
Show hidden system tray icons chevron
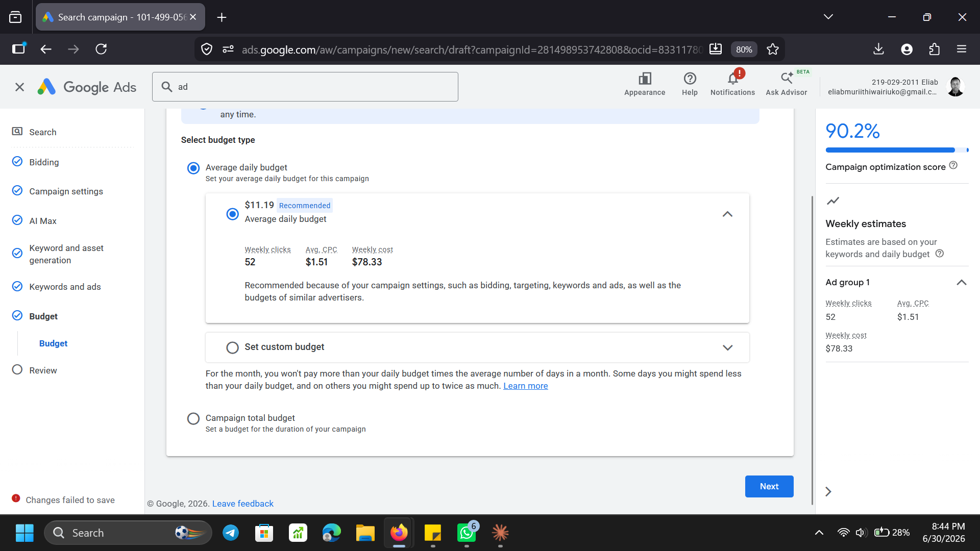(819, 533)
